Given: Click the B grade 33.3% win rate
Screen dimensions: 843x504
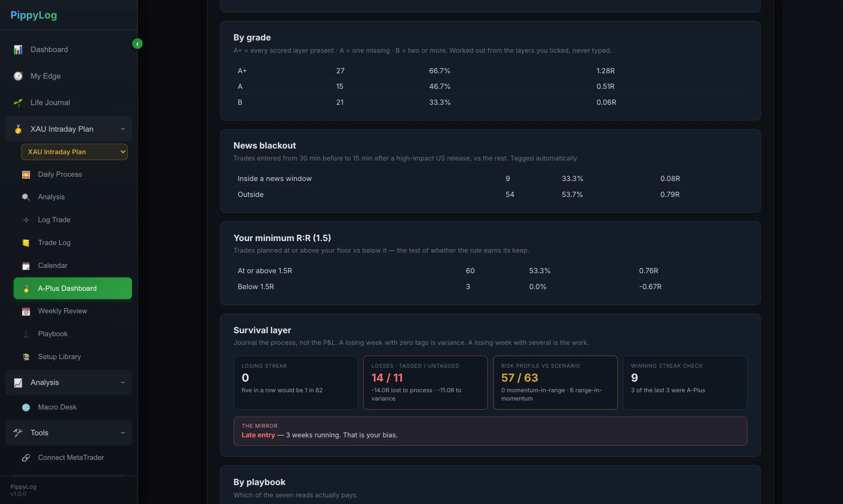Looking at the screenshot, I should [439, 102].
